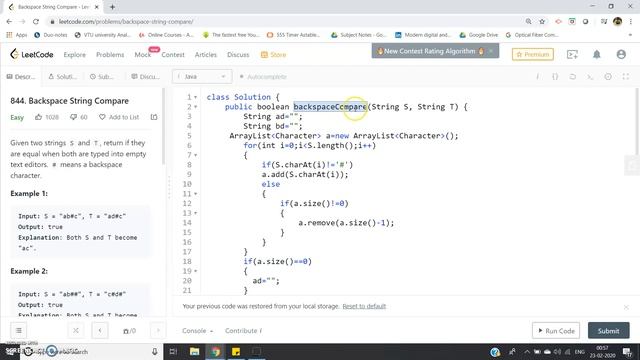Close the code restored notification
This screenshot has width=640, height=360.
[626, 307]
